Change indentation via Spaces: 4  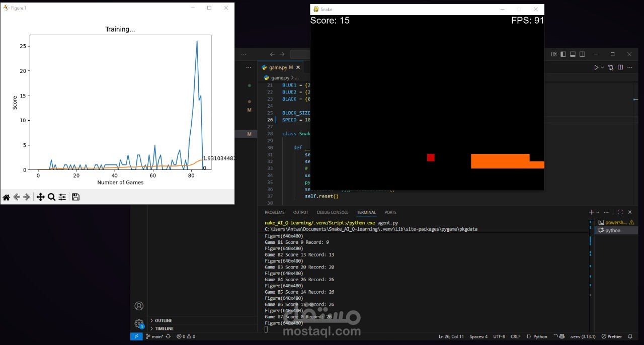pyautogui.click(x=478, y=336)
